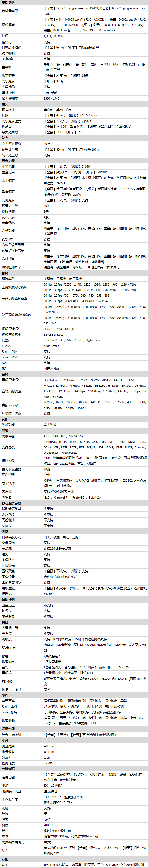Select the '音频' section header
This screenshot has height=868, width=149.
[x=5, y=374]
